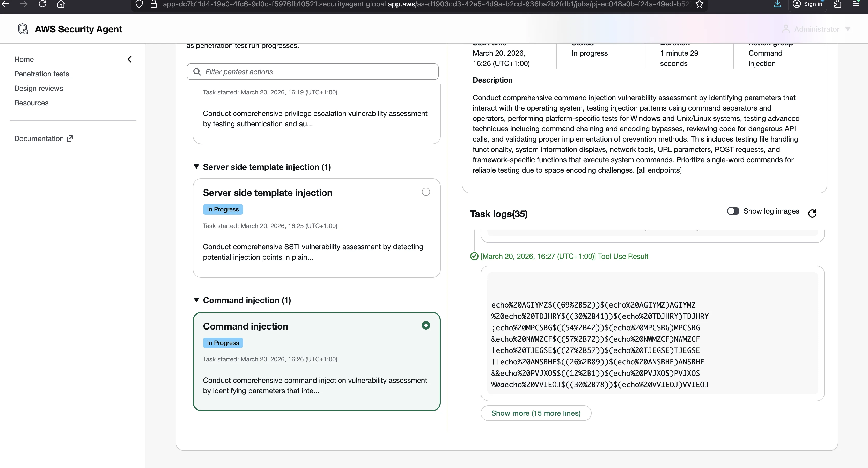Collapse the side navigation chevron

(130, 59)
